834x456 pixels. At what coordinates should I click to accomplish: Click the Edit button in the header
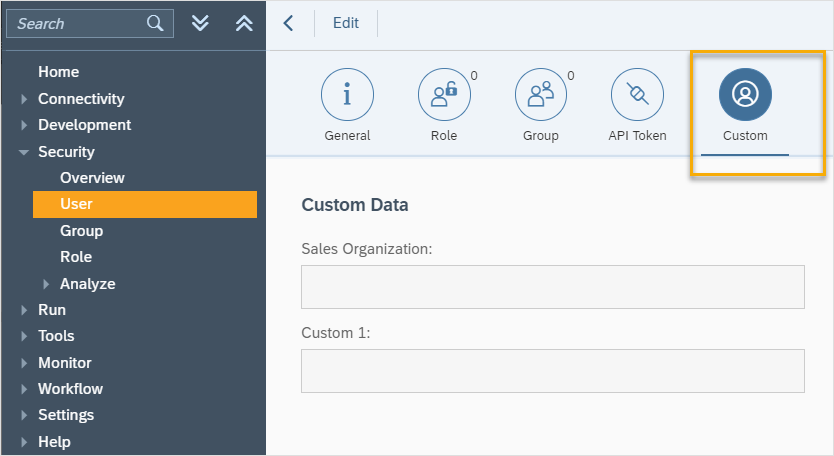click(346, 23)
